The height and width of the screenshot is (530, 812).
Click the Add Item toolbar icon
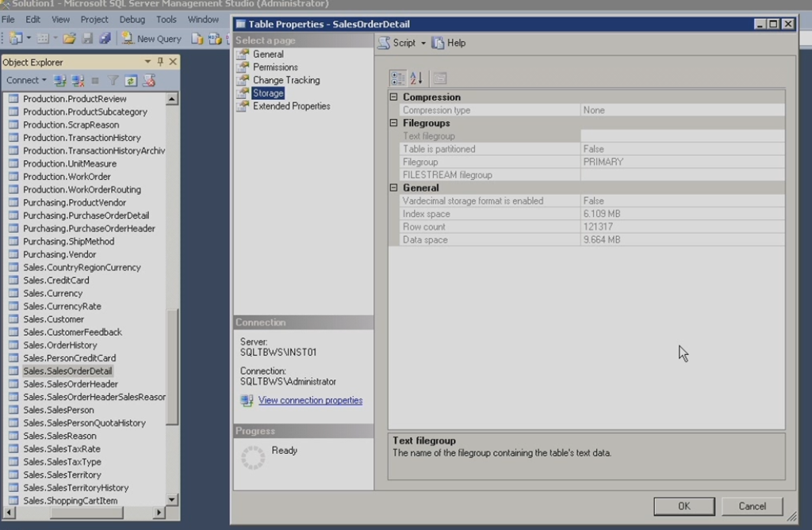pyautogui.click(x=43, y=38)
